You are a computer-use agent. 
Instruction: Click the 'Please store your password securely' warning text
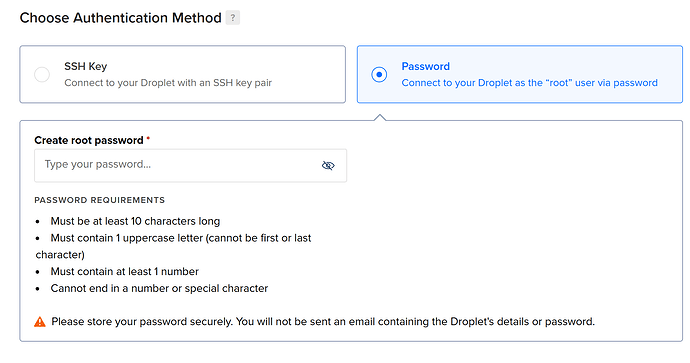(x=323, y=322)
